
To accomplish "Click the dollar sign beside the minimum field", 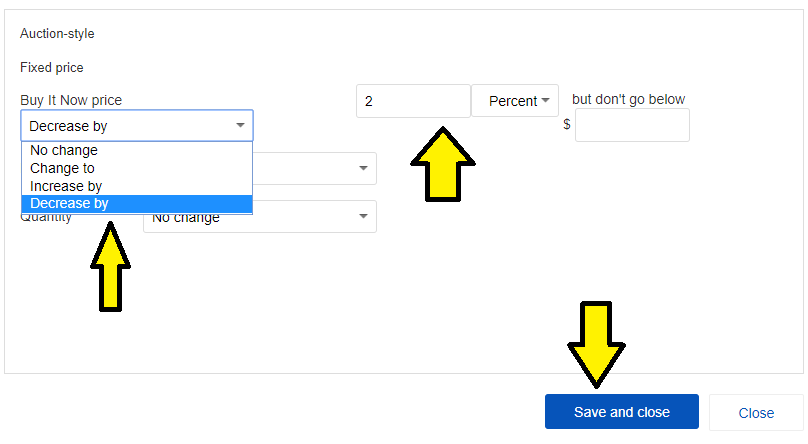I will (567, 125).
